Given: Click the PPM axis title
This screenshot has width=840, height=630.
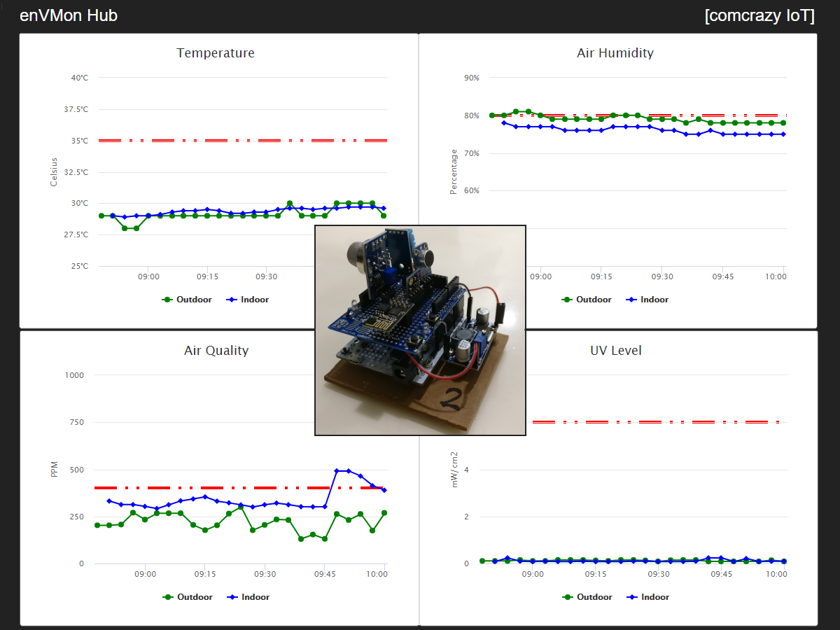Looking at the screenshot, I should click(55, 470).
